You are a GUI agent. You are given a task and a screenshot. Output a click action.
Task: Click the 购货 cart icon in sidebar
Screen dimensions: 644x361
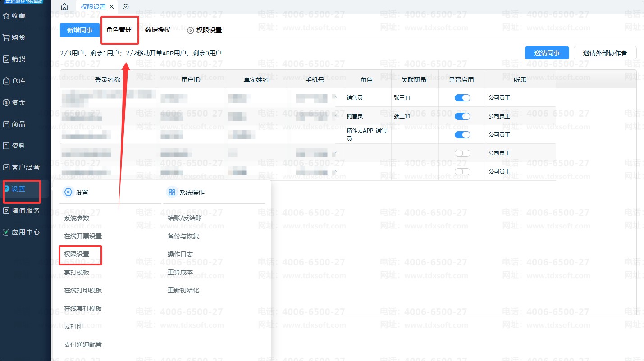click(x=6, y=37)
